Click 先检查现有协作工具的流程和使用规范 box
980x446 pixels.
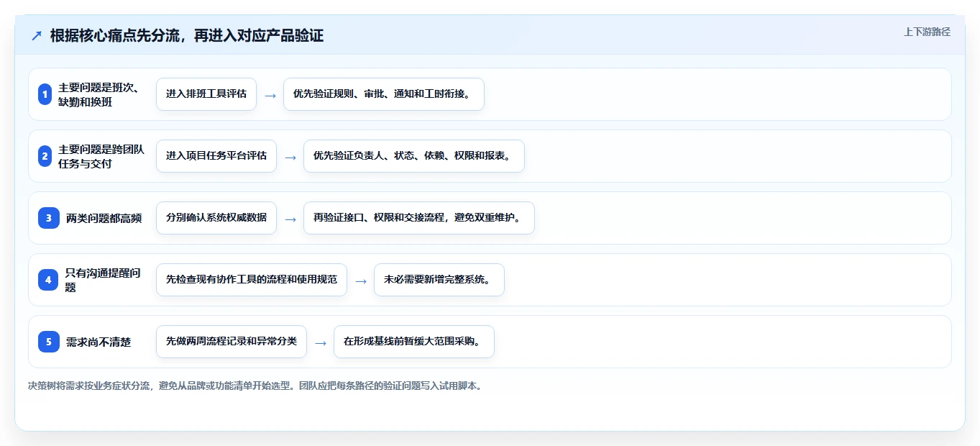252,280
